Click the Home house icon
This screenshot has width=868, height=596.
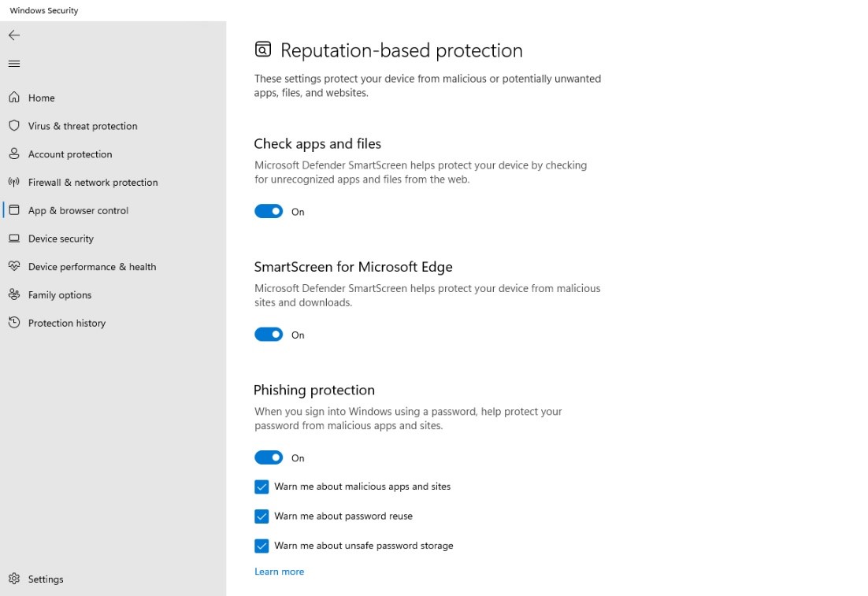(x=14, y=98)
